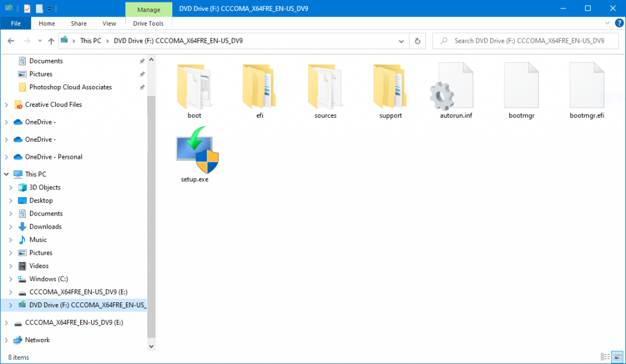Select Videos in navigation pane
Image resolution: width=626 pixels, height=364 pixels.
coord(39,266)
